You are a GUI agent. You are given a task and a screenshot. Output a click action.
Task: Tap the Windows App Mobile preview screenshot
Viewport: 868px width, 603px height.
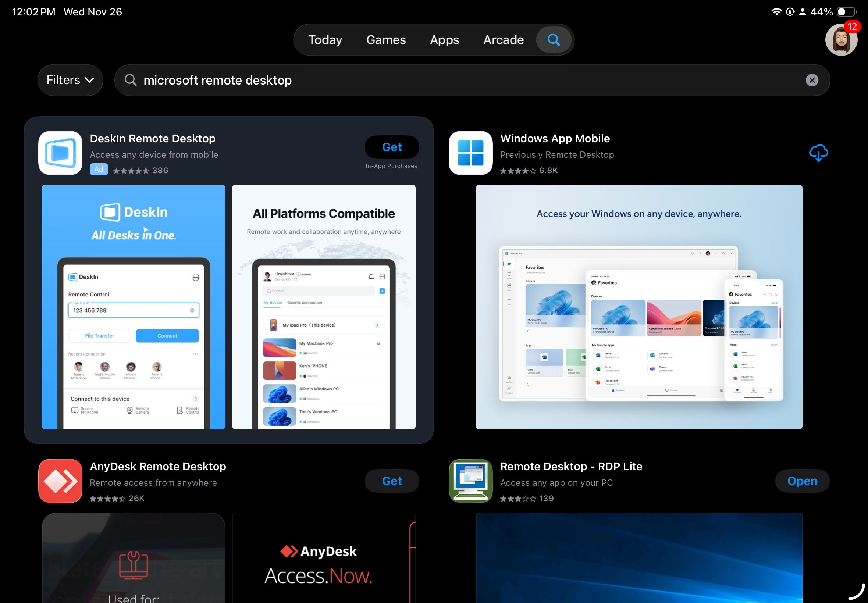639,306
